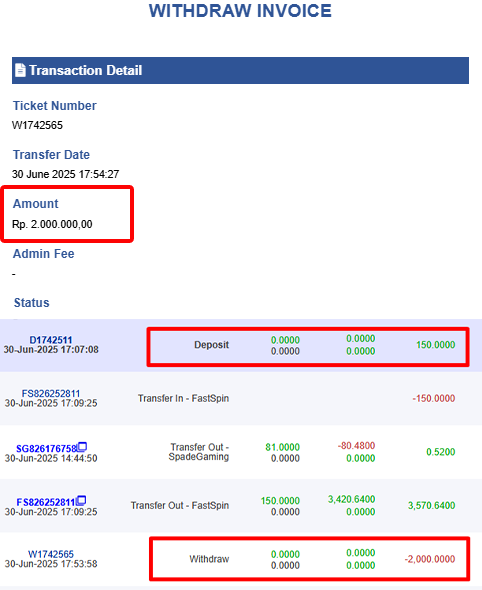Image resolution: width=482 pixels, height=590 pixels.
Task: Click the Withdraw type cell
Action: coord(209,559)
